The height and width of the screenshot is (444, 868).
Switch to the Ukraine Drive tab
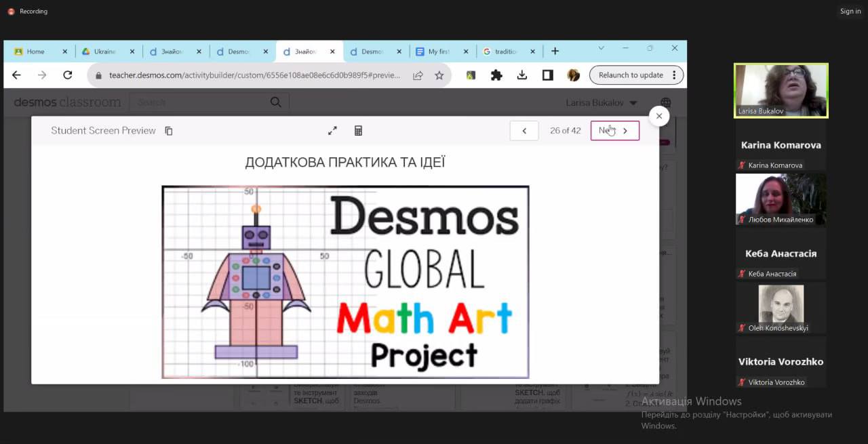(x=107, y=52)
